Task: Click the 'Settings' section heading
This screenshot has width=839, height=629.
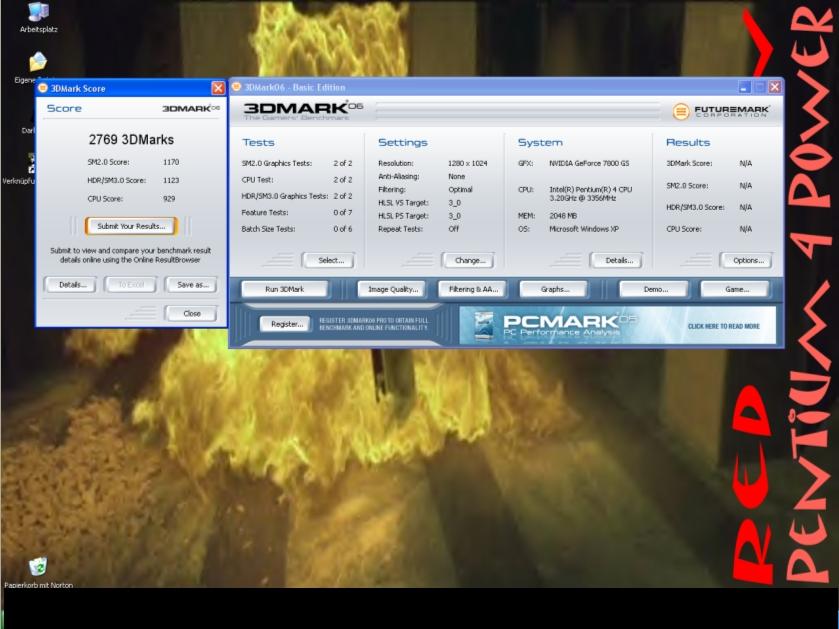Action: 402,142
